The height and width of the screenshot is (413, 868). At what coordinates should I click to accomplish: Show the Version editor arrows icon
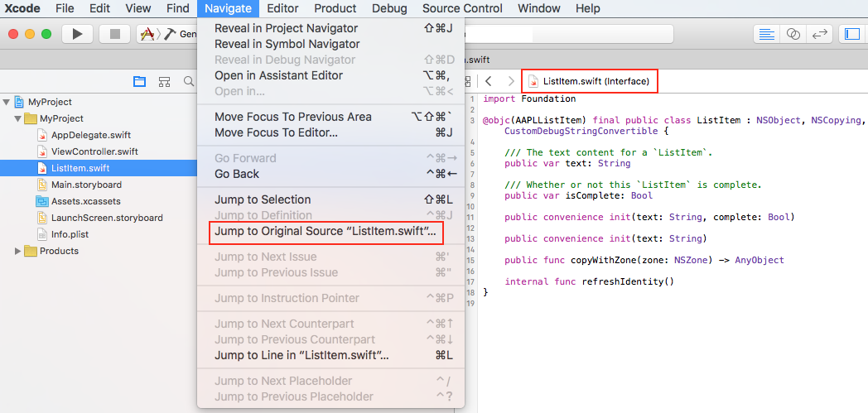point(820,34)
